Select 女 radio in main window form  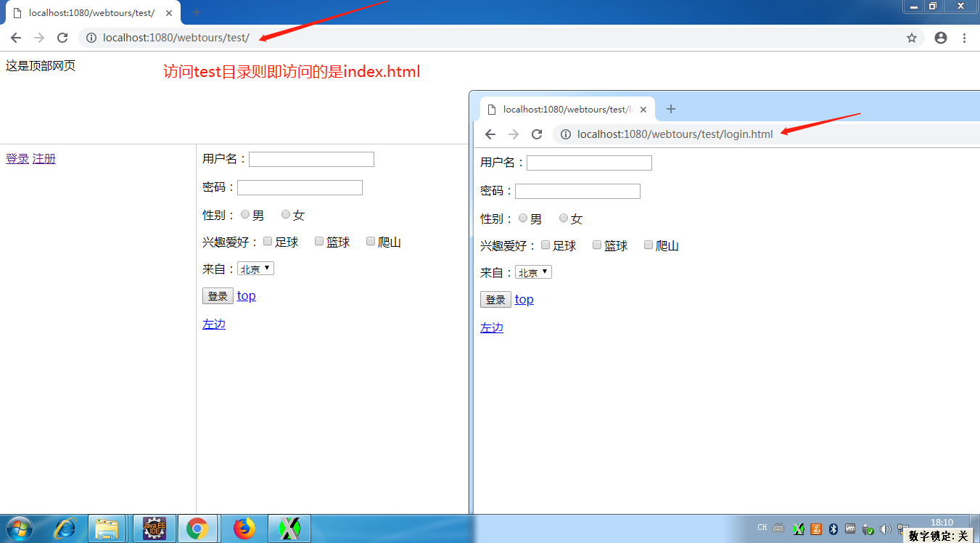pos(286,214)
